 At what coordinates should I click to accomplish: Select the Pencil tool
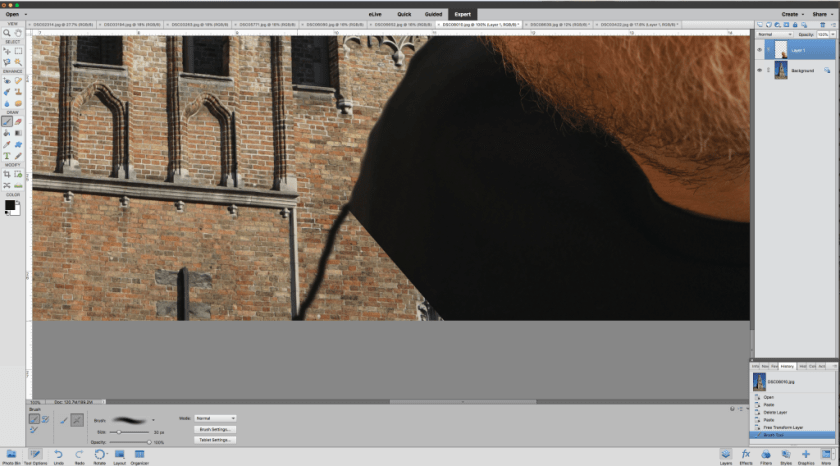click(18, 156)
